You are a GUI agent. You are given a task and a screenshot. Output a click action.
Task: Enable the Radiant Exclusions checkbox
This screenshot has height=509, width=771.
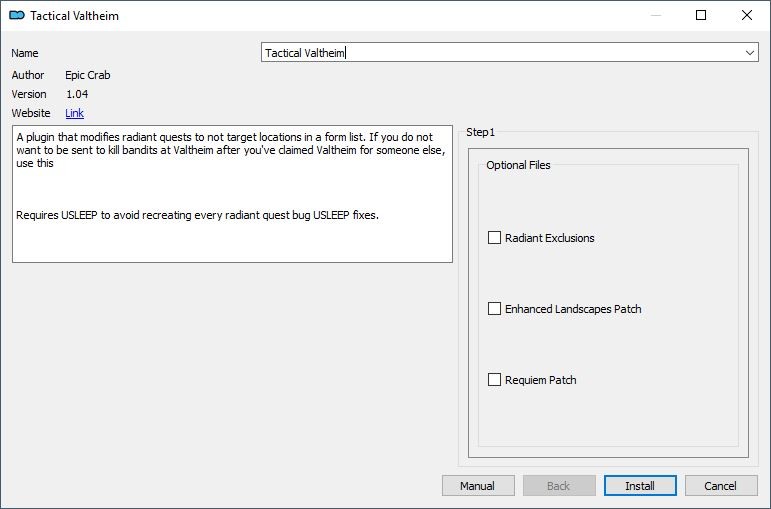click(494, 238)
